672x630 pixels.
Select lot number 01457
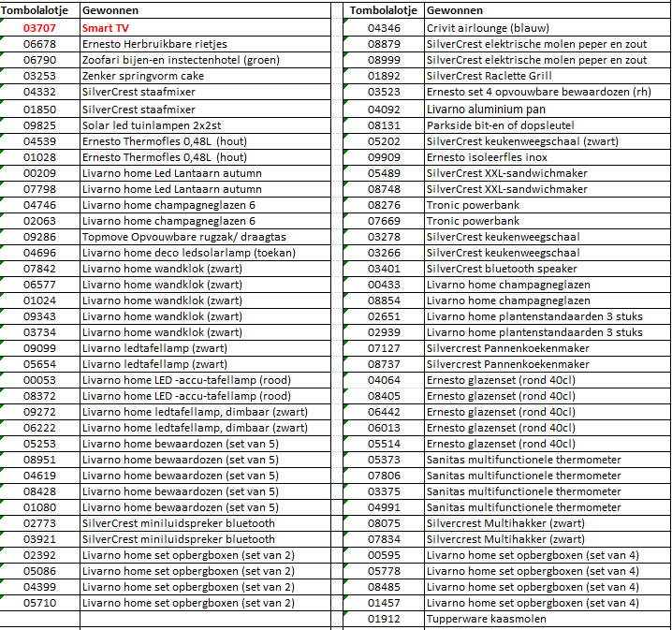click(384, 603)
